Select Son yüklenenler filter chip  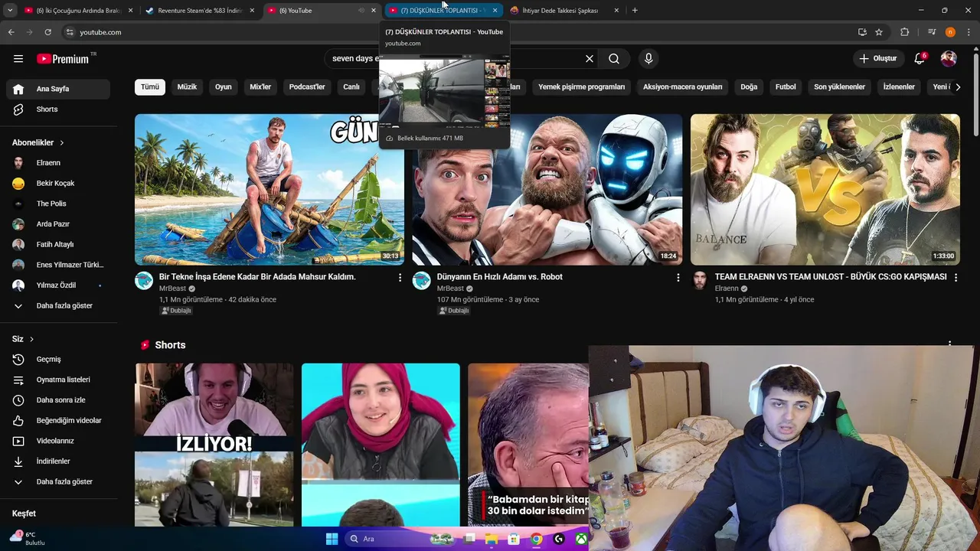[839, 87]
